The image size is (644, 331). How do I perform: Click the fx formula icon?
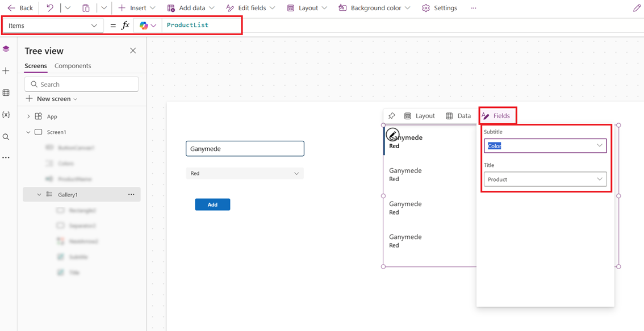(x=126, y=26)
